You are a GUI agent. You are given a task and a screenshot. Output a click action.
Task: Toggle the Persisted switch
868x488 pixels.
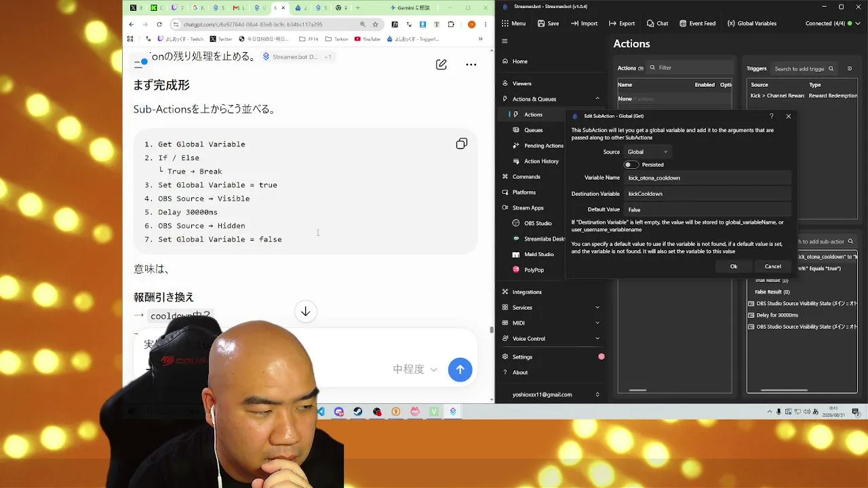click(x=631, y=165)
